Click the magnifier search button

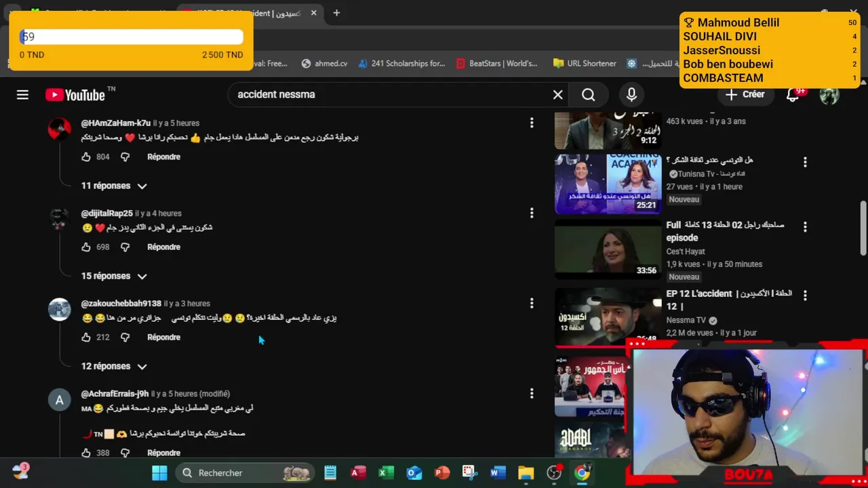(589, 95)
